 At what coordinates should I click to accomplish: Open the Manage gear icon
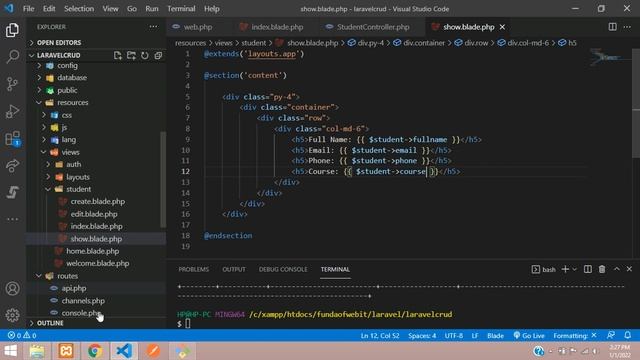pyautogui.click(x=12, y=315)
